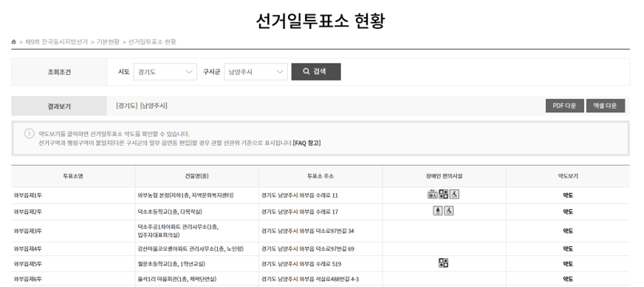Open the 약도 map for 와부읍제3투
Viewport: 644px width, 287px height.
[568, 231]
